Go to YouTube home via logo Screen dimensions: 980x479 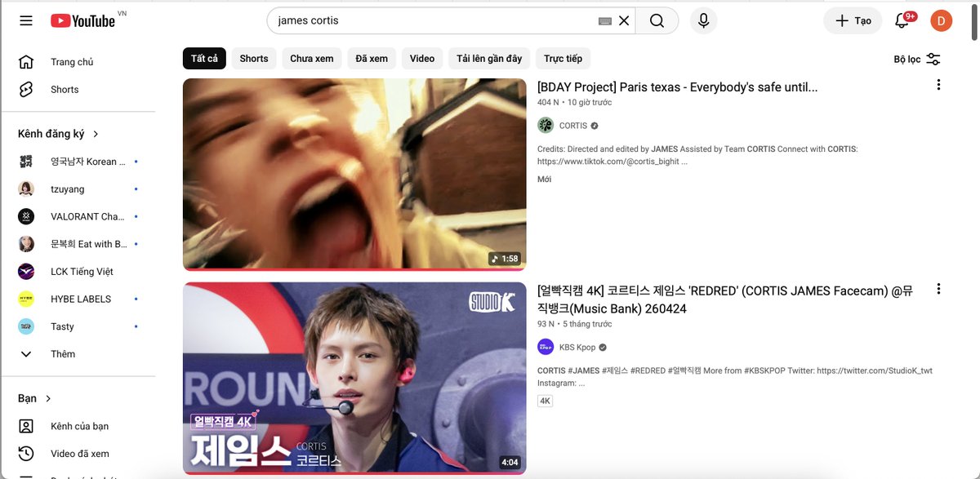click(x=82, y=20)
